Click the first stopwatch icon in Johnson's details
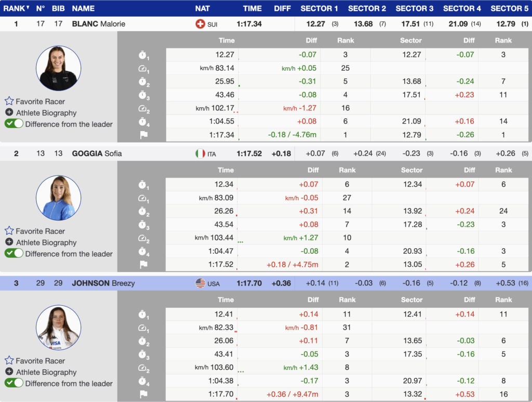Viewport: 532px width, 402px height. 143,315
